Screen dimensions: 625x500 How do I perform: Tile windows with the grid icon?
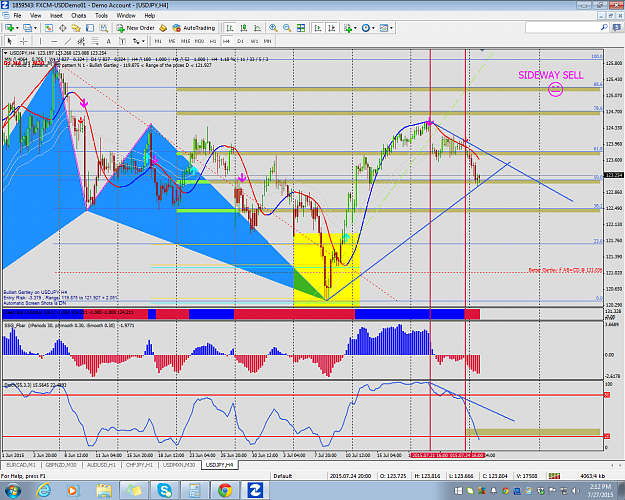(x=301, y=28)
